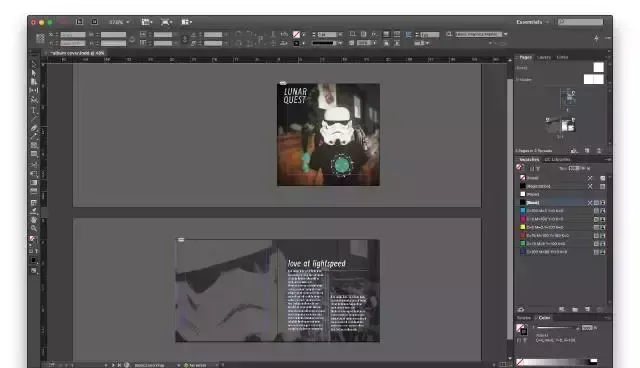Select the magenta swatch row
Image resolution: width=640 pixels, height=368 pixels.
(562, 219)
